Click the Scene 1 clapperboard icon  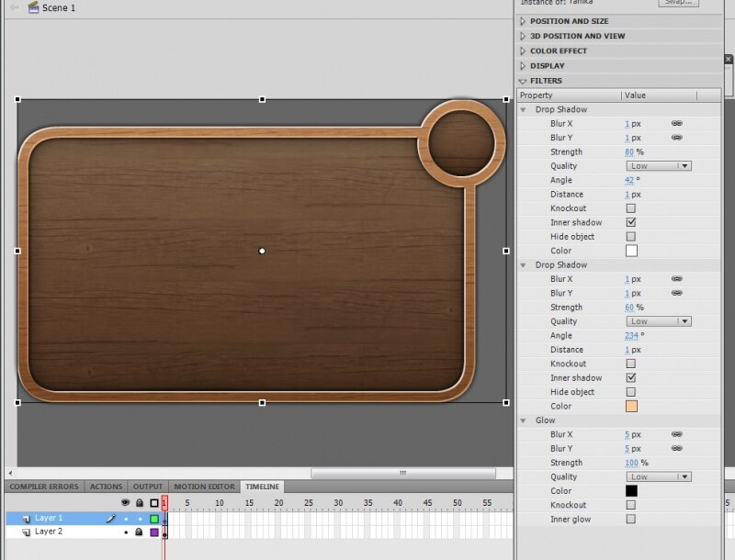(x=33, y=7)
